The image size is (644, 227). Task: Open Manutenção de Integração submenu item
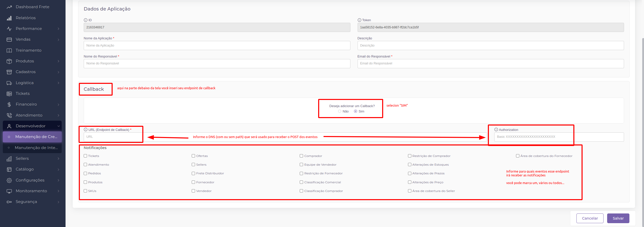pyautogui.click(x=36, y=148)
